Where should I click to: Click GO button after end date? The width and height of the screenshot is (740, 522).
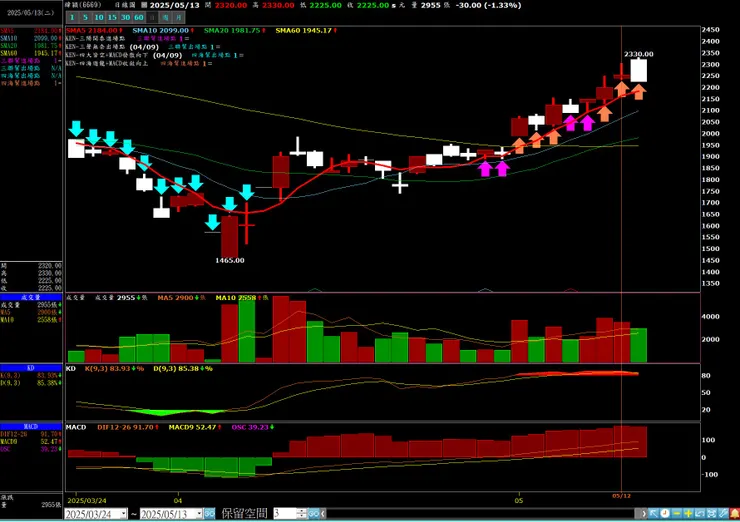pyautogui.click(x=210, y=514)
